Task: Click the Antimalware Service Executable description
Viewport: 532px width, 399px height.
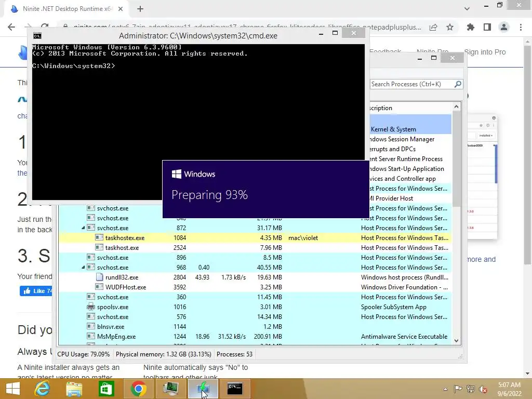Action: click(x=404, y=337)
